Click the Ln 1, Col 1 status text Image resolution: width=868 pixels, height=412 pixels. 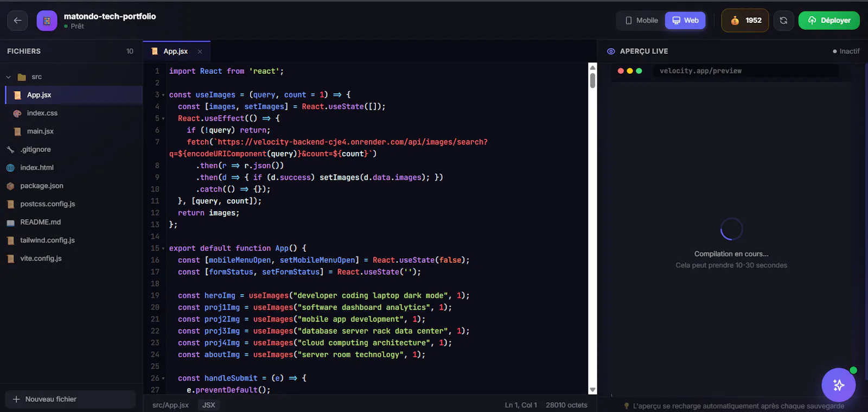pyautogui.click(x=521, y=405)
